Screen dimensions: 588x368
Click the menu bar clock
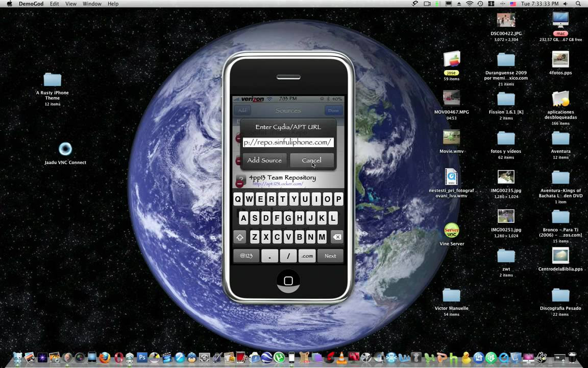point(540,4)
